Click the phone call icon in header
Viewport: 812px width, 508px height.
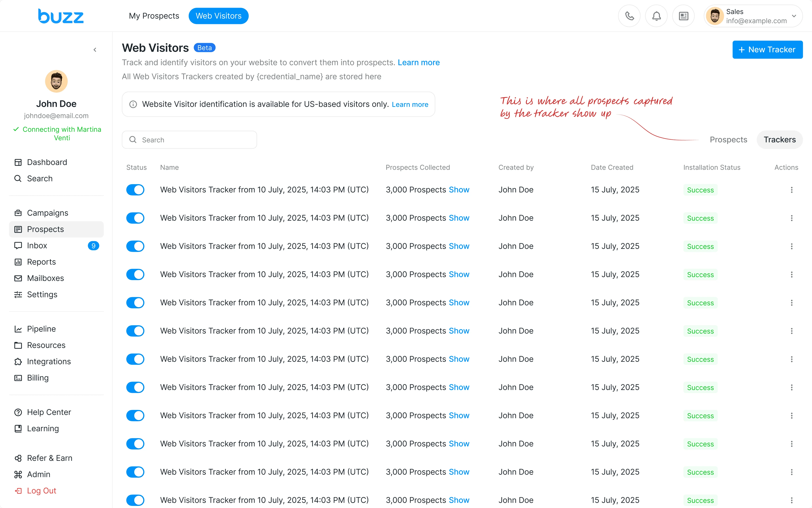coord(629,16)
